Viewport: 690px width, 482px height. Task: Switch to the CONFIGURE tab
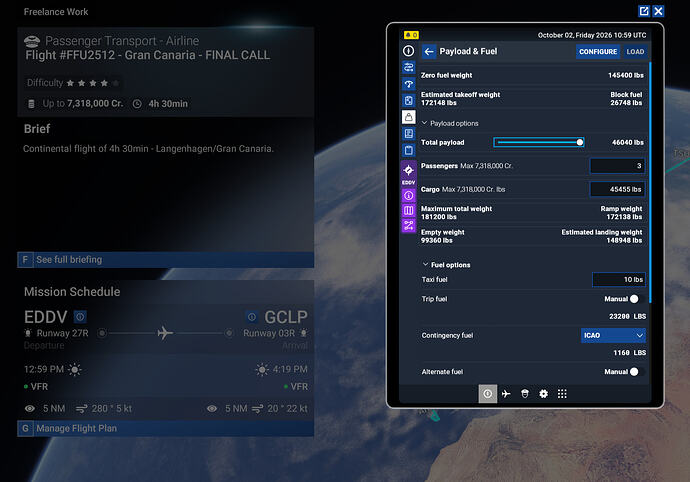[x=598, y=52]
